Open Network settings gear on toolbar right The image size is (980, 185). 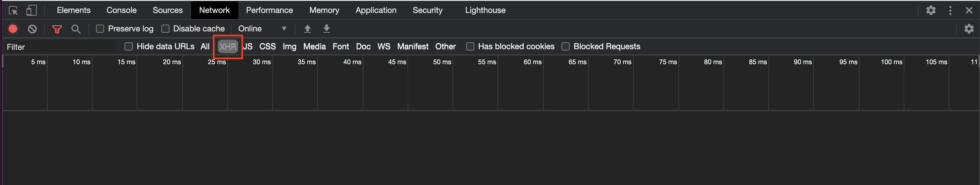969,29
